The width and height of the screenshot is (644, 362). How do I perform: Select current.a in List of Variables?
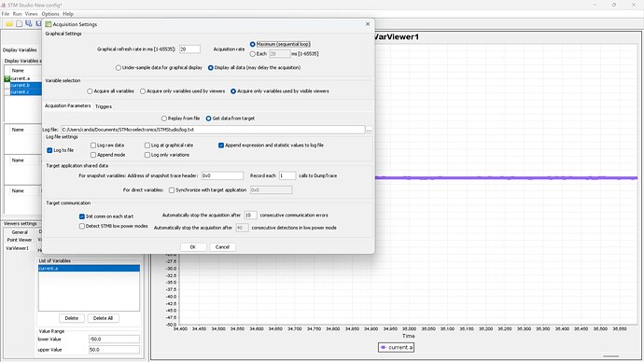[89, 269]
